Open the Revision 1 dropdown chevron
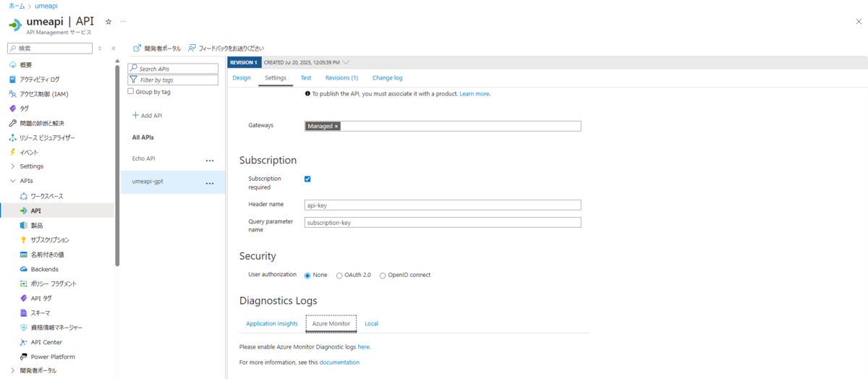This screenshot has width=868, height=379. (346, 62)
